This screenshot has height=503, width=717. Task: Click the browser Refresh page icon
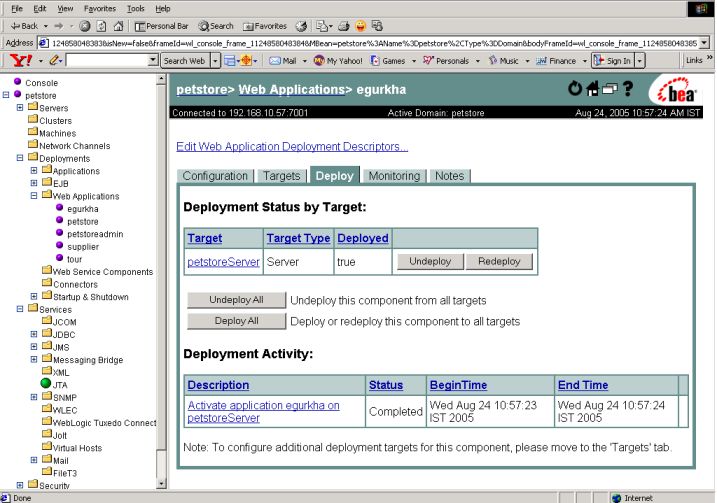point(102,26)
